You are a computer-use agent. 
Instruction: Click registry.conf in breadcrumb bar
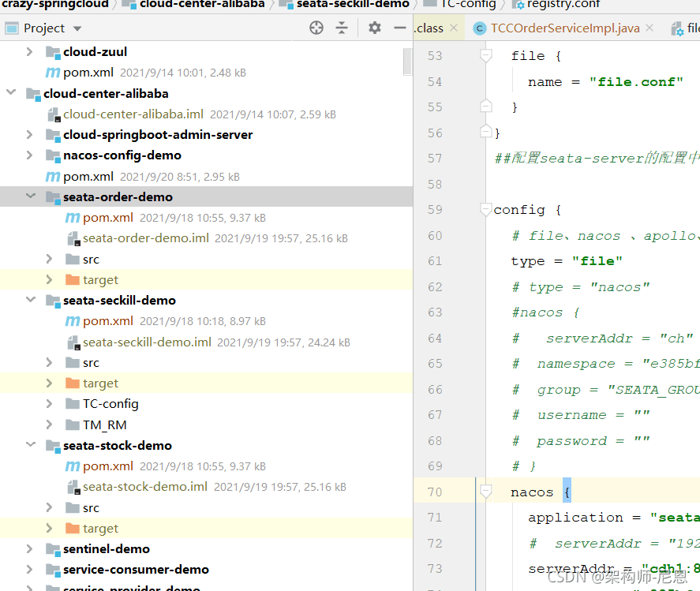(563, 5)
